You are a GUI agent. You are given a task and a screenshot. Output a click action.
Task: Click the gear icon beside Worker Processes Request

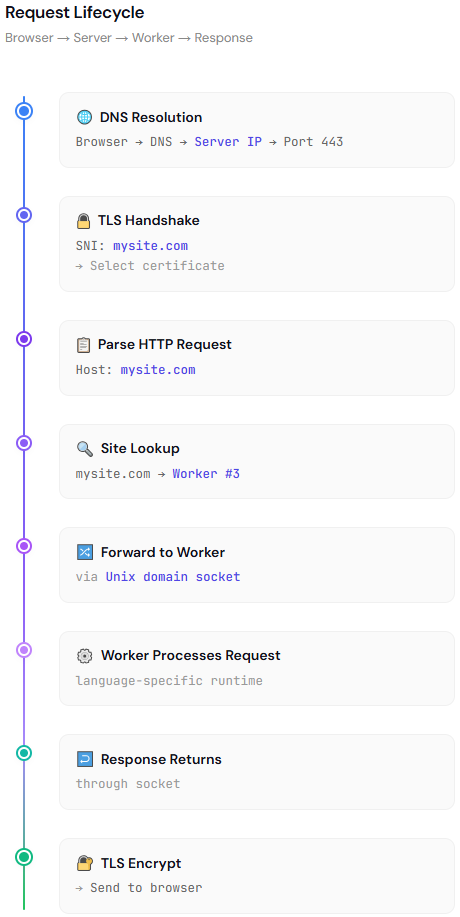click(85, 656)
